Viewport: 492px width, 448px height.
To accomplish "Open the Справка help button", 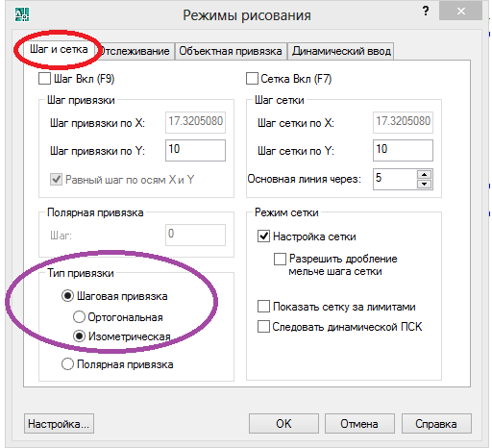I will point(436,424).
